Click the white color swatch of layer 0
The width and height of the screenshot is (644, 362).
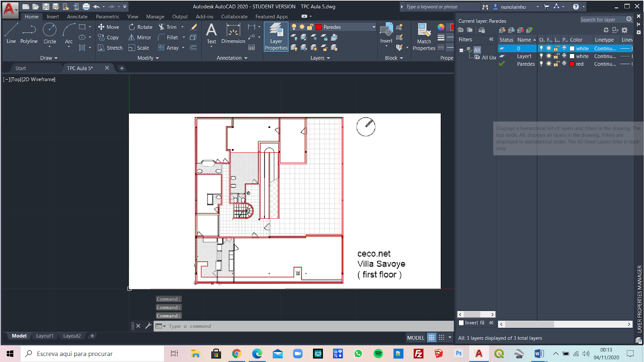[572, 48]
